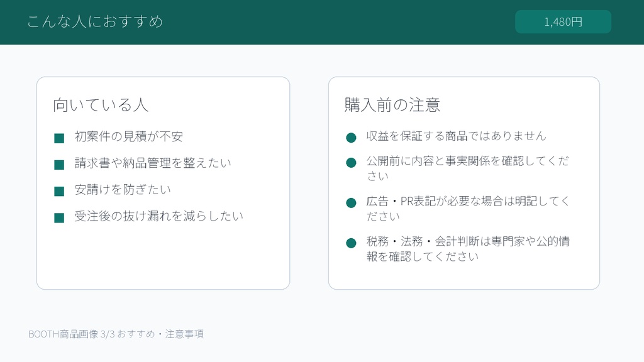Click the note about 税務・法務・会計判断

(468, 249)
